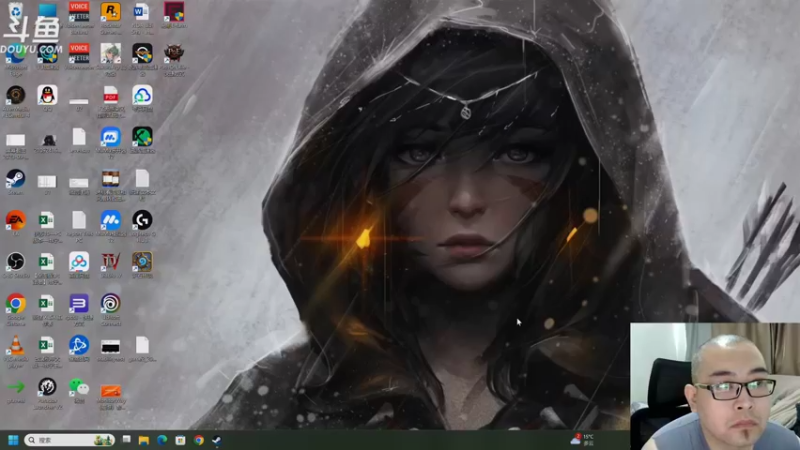Open the Word document on the desktop
Viewport: 800px width, 450px height.
point(141,11)
